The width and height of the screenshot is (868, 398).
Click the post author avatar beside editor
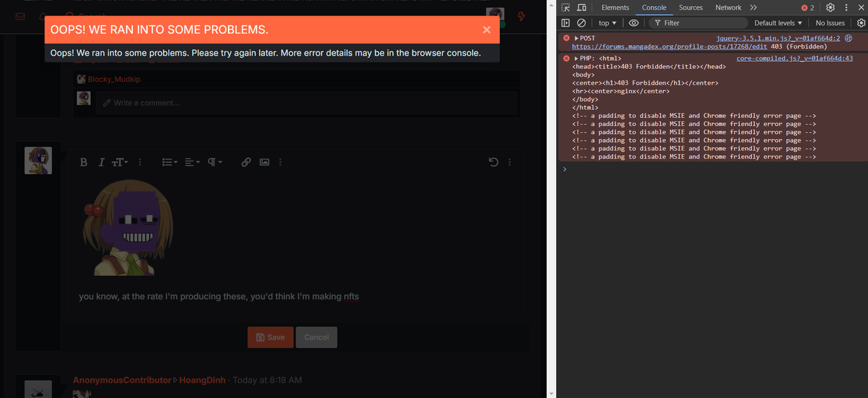coord(38,160)
